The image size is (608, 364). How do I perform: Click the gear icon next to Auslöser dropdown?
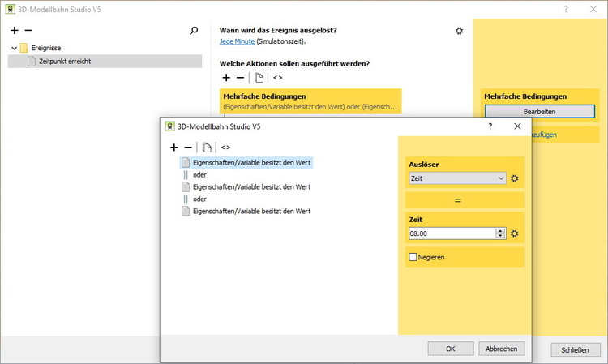point(514,178)
